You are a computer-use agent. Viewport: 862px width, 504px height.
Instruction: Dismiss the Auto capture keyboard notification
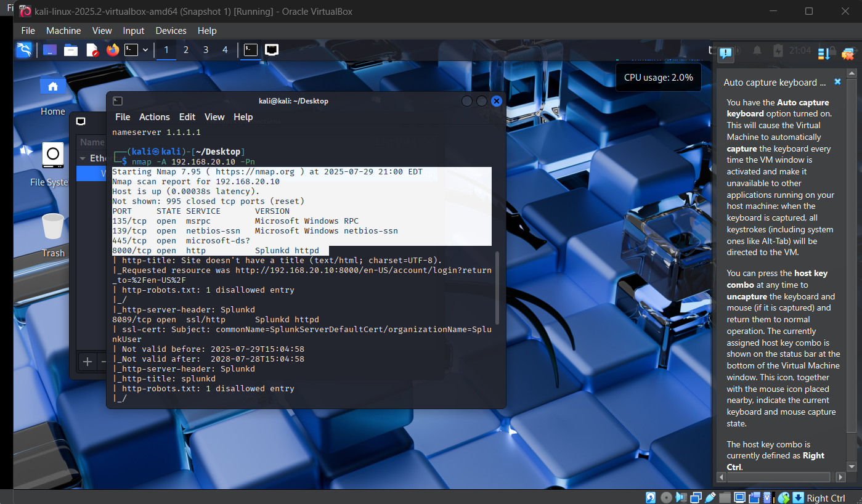(x=837, y=81)
